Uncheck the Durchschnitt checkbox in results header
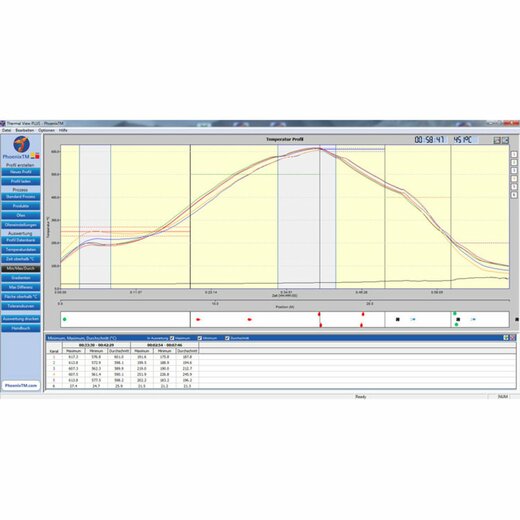 click(227, 338)
